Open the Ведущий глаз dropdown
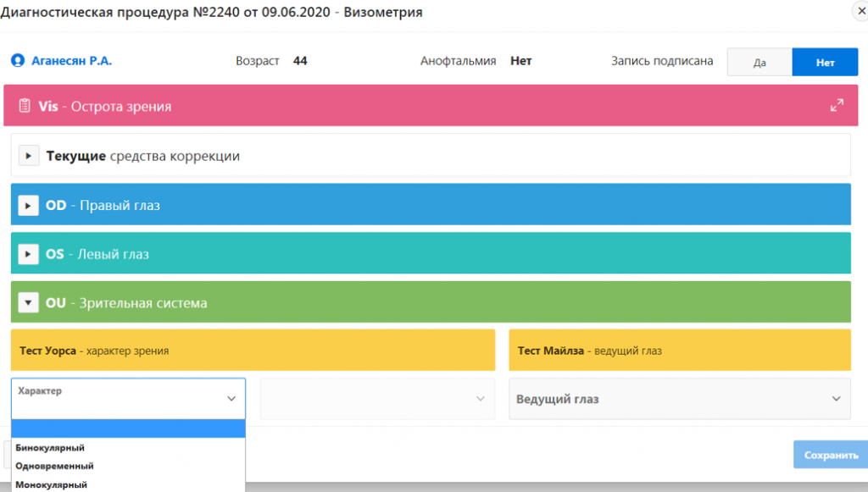868x492 pixels. point(679,399)
